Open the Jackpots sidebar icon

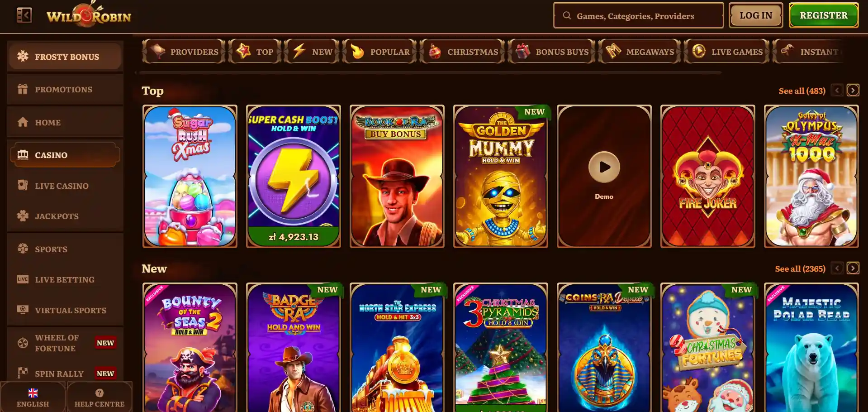tap(23, 216)
